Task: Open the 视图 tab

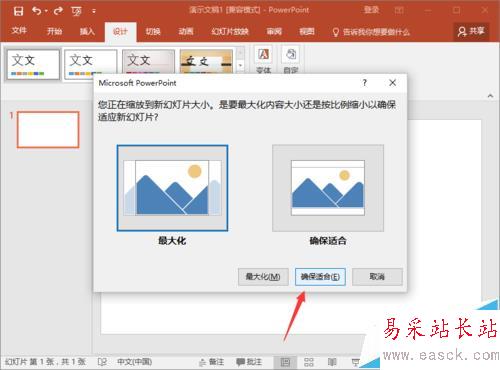Action: click(307, 31)
